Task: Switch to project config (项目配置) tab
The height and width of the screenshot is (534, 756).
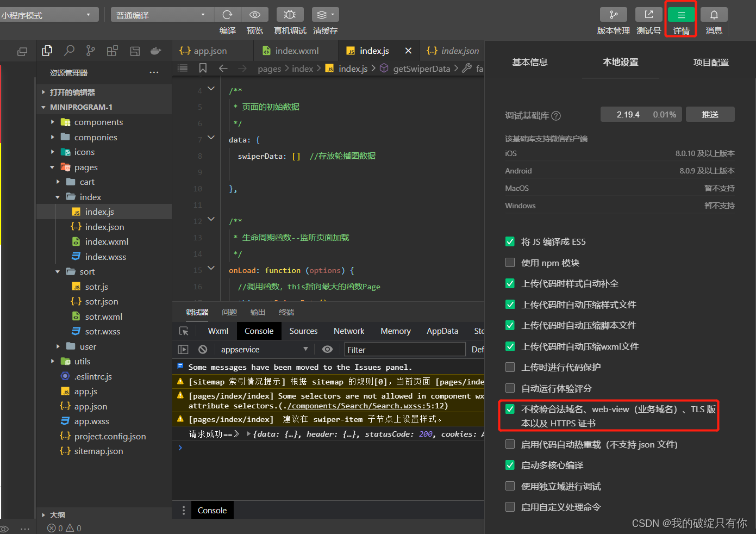Action: [x=711, y=63]
